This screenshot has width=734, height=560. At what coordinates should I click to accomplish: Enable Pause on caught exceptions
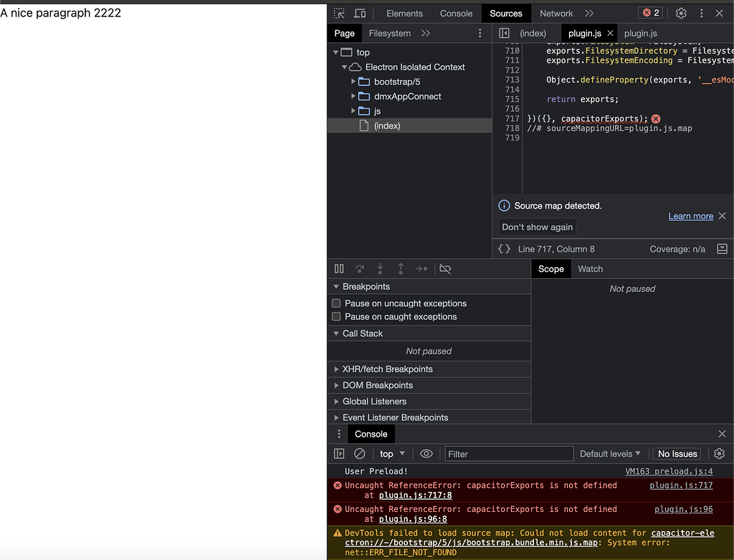tap(337, 317)
